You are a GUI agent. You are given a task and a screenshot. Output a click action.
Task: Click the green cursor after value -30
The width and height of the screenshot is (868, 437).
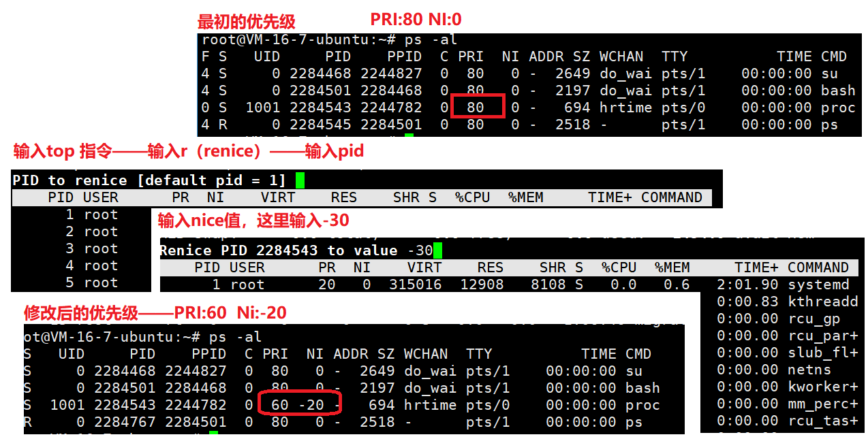pyautogui.click(x=437, y=250)
